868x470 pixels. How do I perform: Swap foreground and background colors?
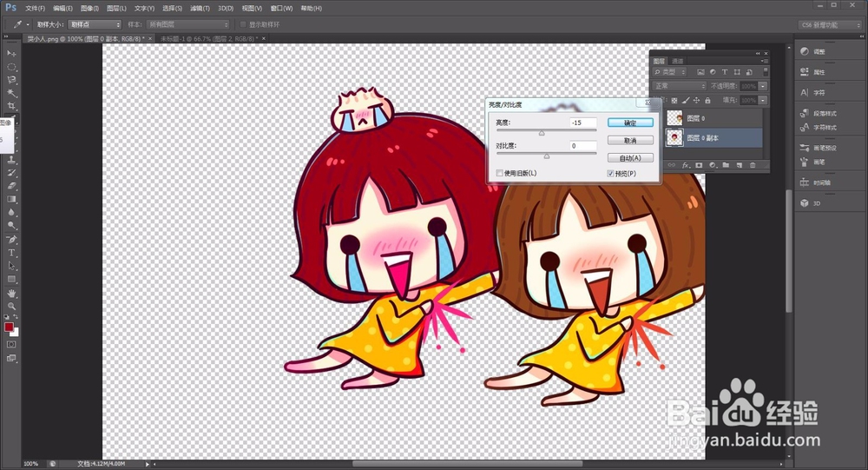(16, 317)
